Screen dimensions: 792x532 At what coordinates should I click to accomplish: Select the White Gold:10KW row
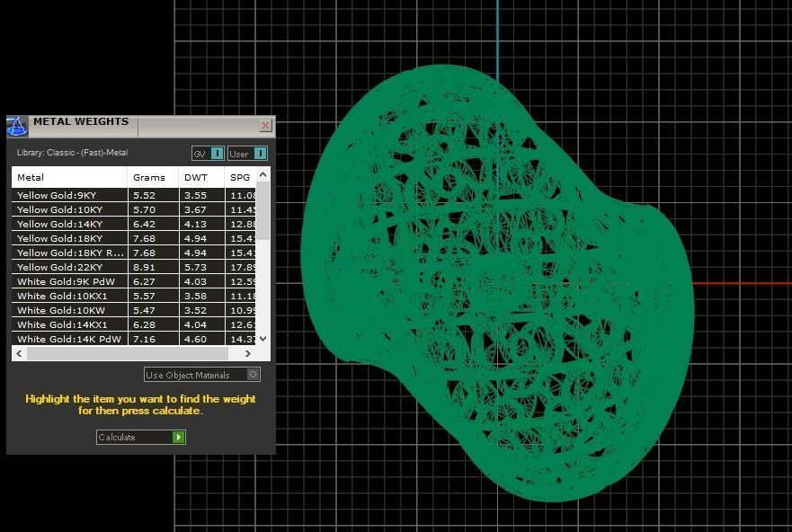pos(133,310)
